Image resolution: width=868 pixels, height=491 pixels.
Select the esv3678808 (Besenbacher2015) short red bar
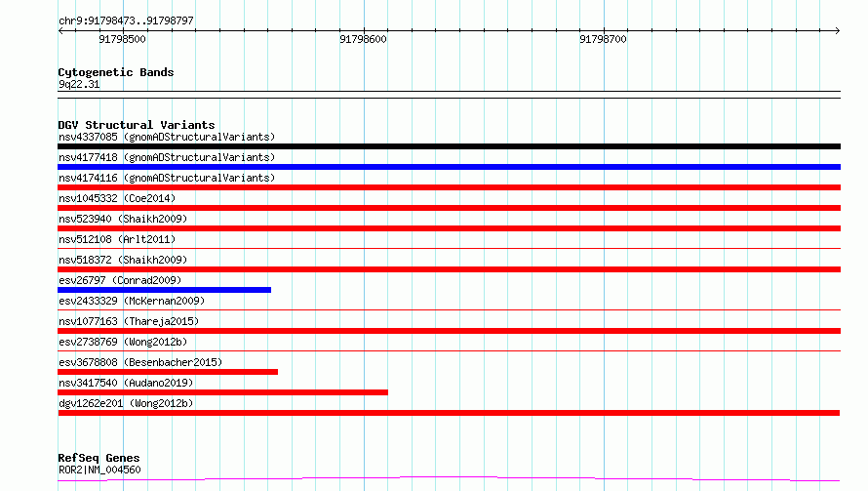[x=168, y=372]
